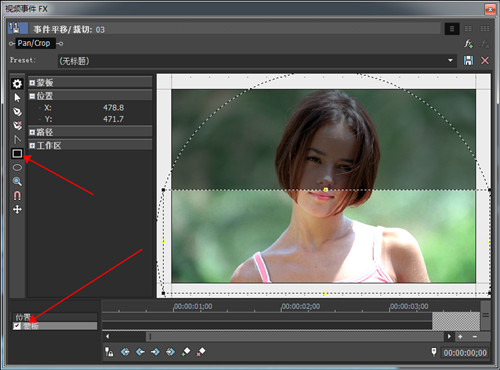Edit the Y position value 471.7
500x370 pixels.
113,119
